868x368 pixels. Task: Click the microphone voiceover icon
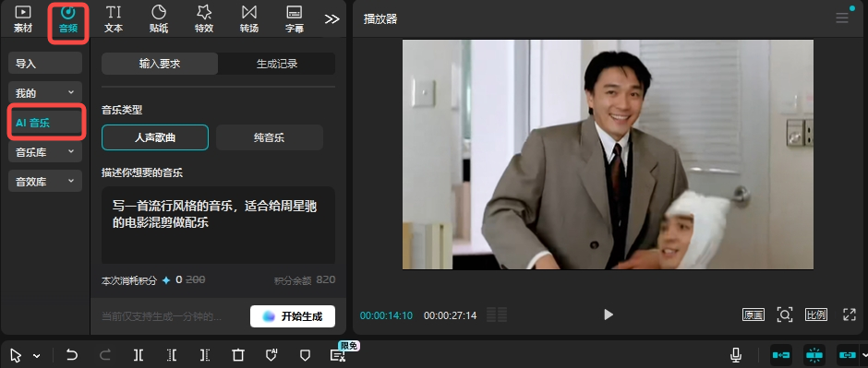click(736, 355)
